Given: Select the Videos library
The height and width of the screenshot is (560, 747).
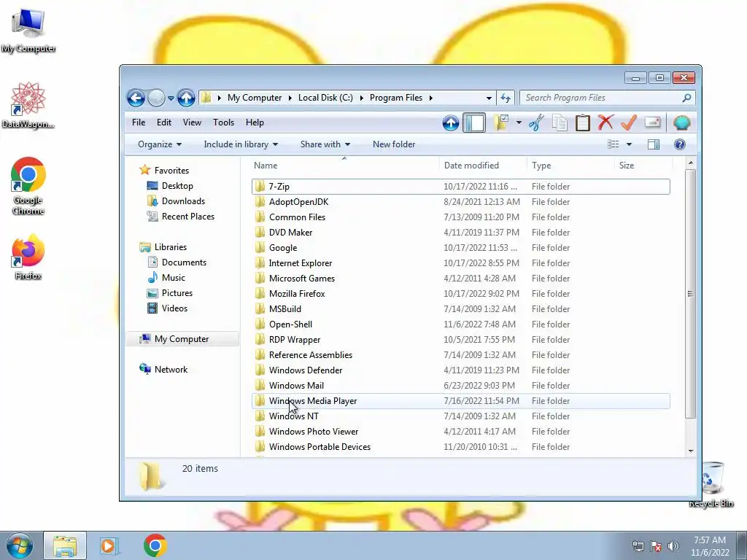Looking at the screenshot, I should point(174,308).
